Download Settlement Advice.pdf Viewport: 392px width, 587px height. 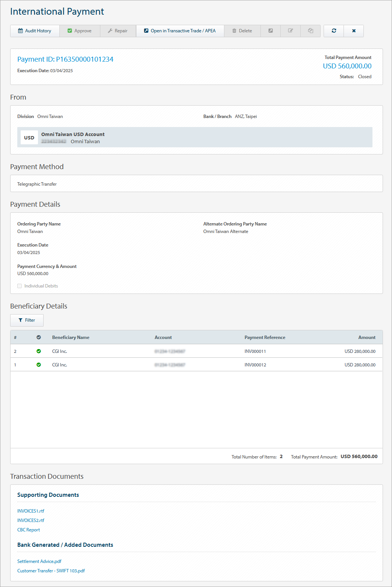(39, 561)
